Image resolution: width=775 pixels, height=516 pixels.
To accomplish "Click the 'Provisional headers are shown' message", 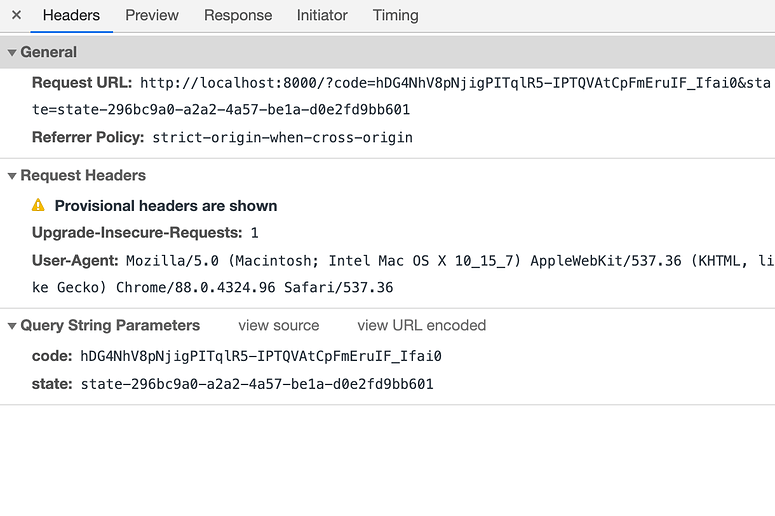I will (x=166, y=206).
